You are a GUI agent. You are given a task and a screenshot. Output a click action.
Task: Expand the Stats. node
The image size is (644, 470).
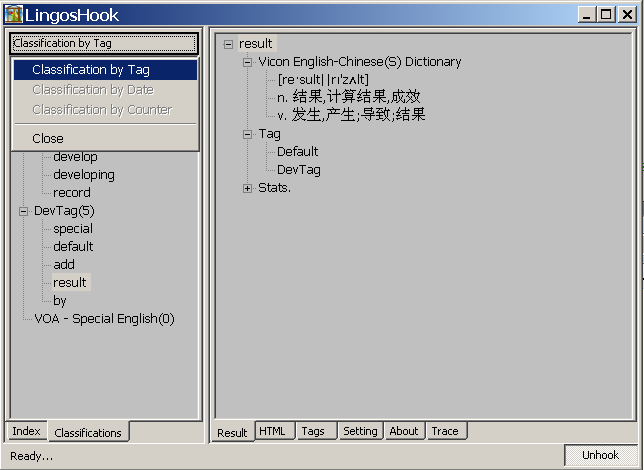click(247, 189)
